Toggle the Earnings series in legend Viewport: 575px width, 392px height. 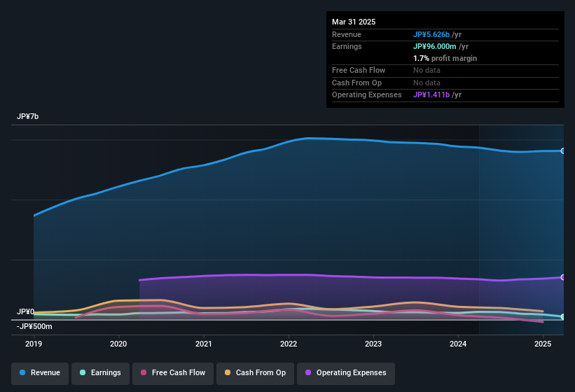pos(100,374)
